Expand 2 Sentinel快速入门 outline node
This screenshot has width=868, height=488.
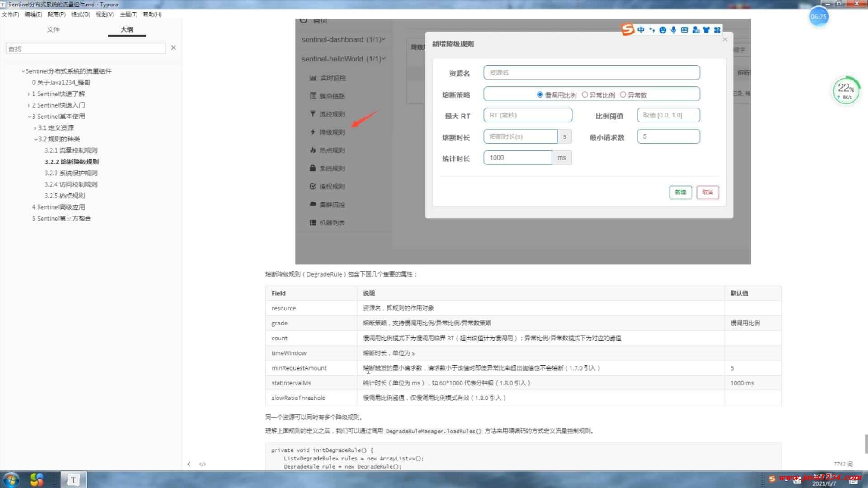tap(29, 105)
